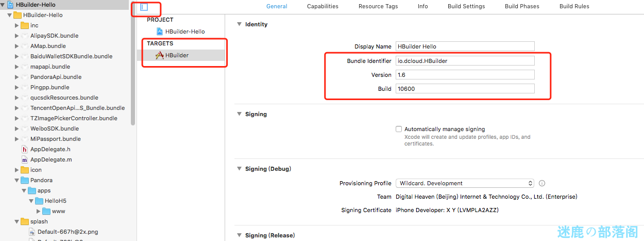Open the Resource Tags tab
644x241 pixels.
point(378,6)
